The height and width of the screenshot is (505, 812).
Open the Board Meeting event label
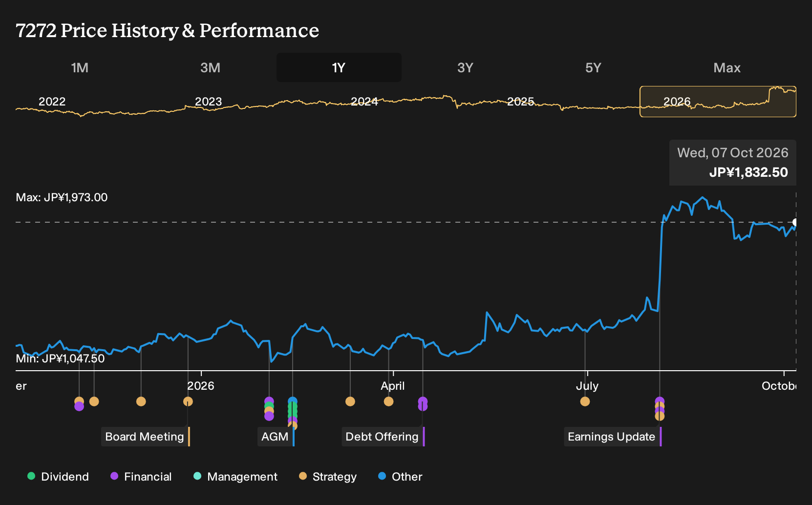[x=145, y=437]
